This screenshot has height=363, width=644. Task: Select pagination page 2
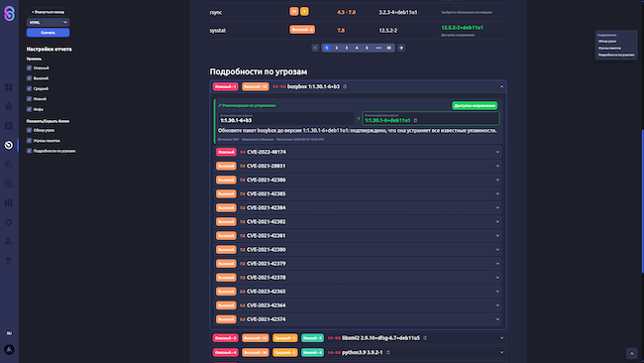click(337, 48)
